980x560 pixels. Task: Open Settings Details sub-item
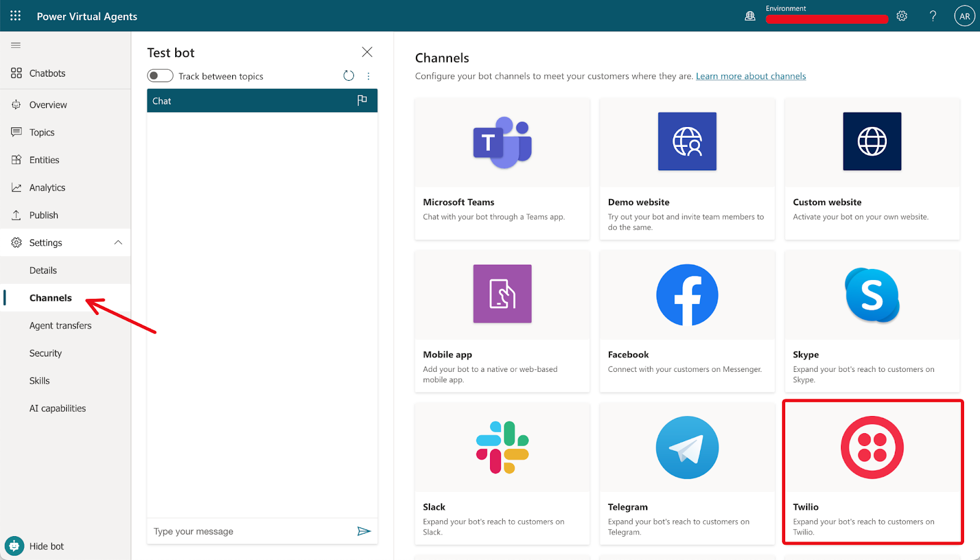pyautogui.click(x=65, y=270)
